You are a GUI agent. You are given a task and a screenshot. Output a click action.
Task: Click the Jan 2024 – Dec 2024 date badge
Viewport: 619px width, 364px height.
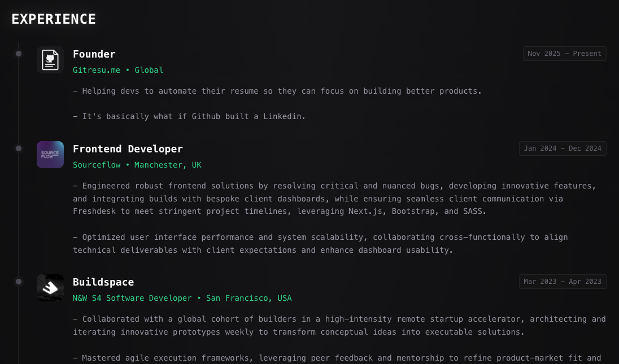(563, 148)
